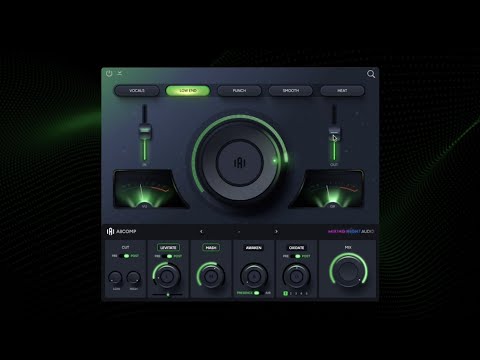Select Oxidate mode 3

coord(296,293)
